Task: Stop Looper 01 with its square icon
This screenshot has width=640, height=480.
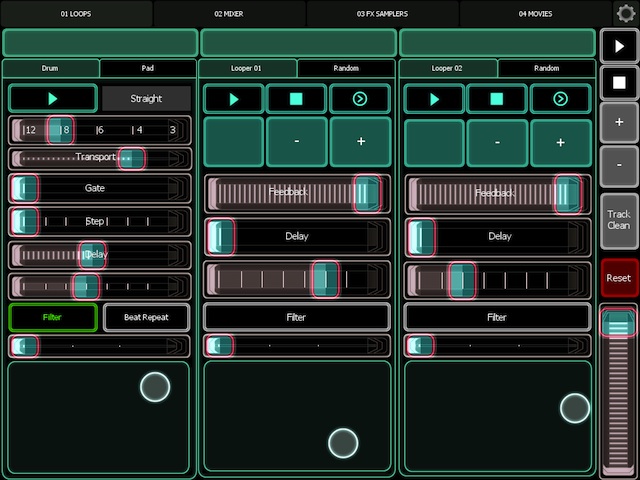Action: coord(296,99)
